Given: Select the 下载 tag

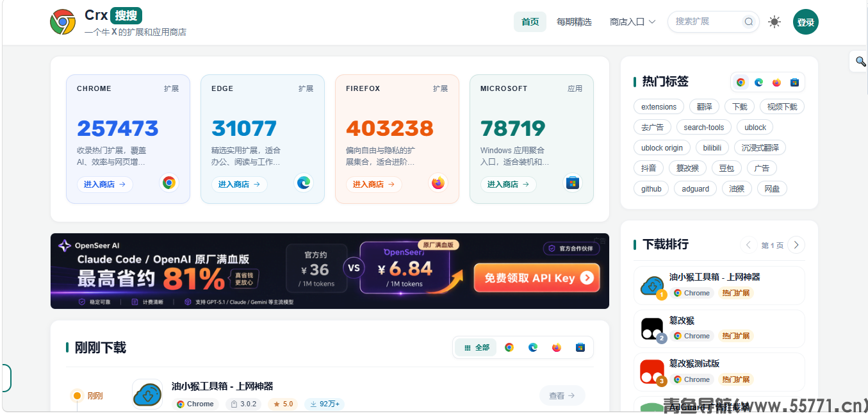Looking at the screenshot, I should click(x=740, y=107).
